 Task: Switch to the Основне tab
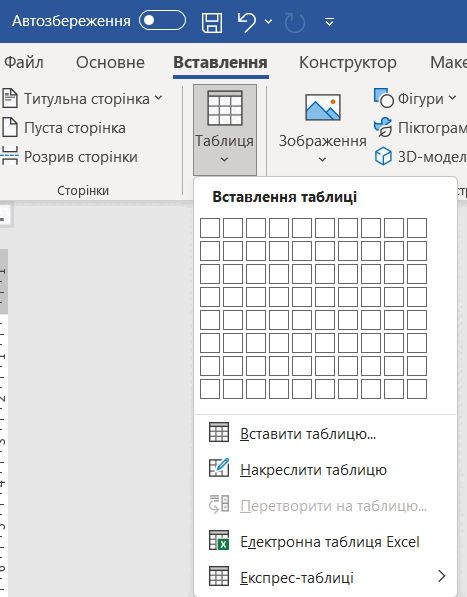coord(110,62)
